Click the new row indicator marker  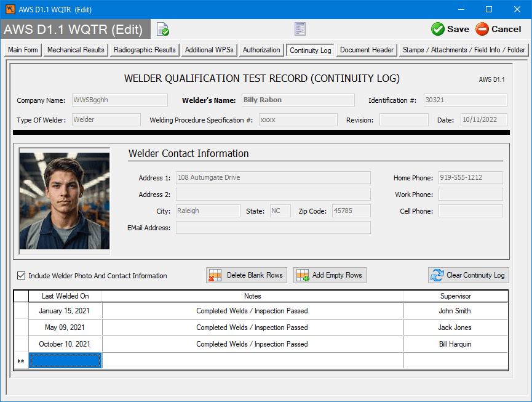[x=21, y=361]
